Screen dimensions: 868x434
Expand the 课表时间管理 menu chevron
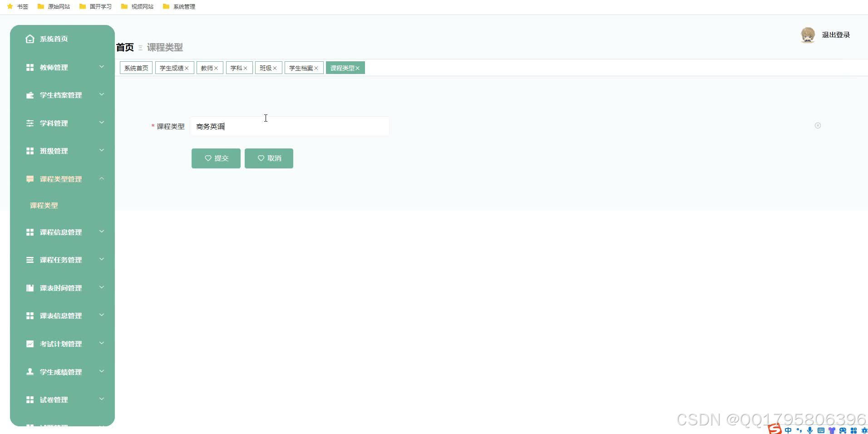(x=102, y=287)
